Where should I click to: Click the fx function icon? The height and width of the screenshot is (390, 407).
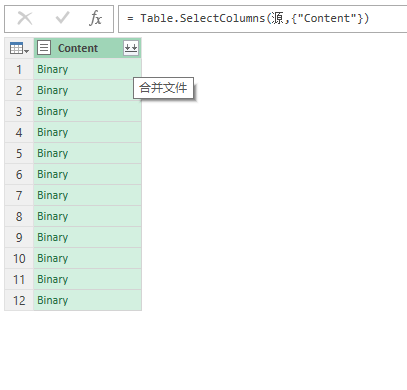[95, 18]
